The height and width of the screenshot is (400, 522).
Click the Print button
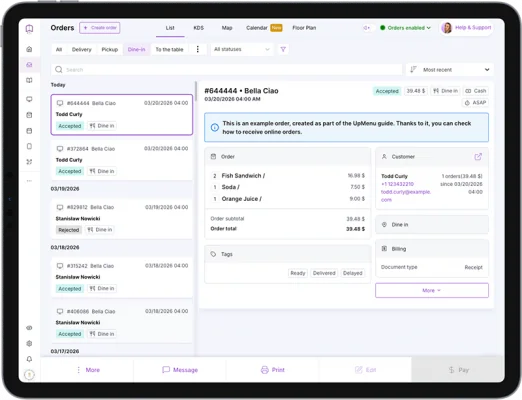point(273,370)
